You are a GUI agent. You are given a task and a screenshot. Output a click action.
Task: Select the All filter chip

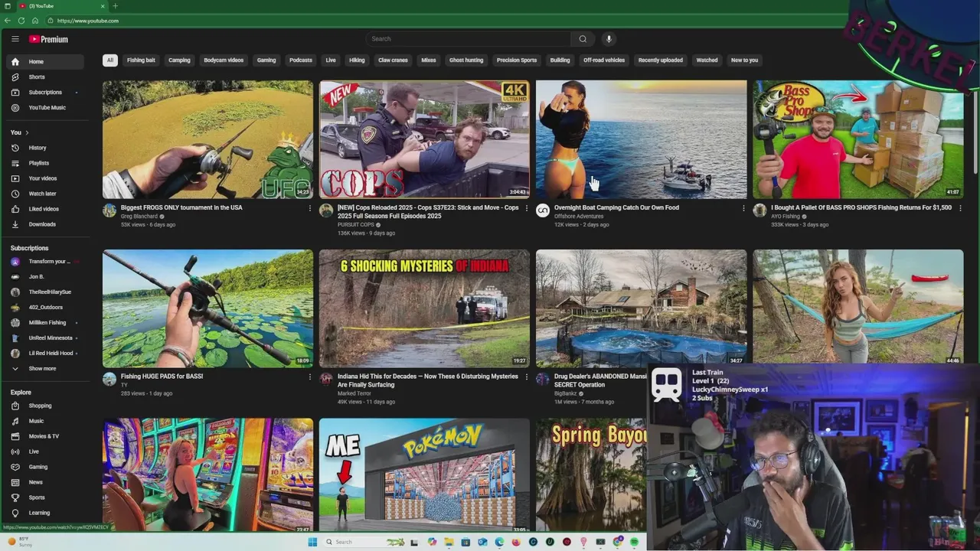click(x=110, y=60)
